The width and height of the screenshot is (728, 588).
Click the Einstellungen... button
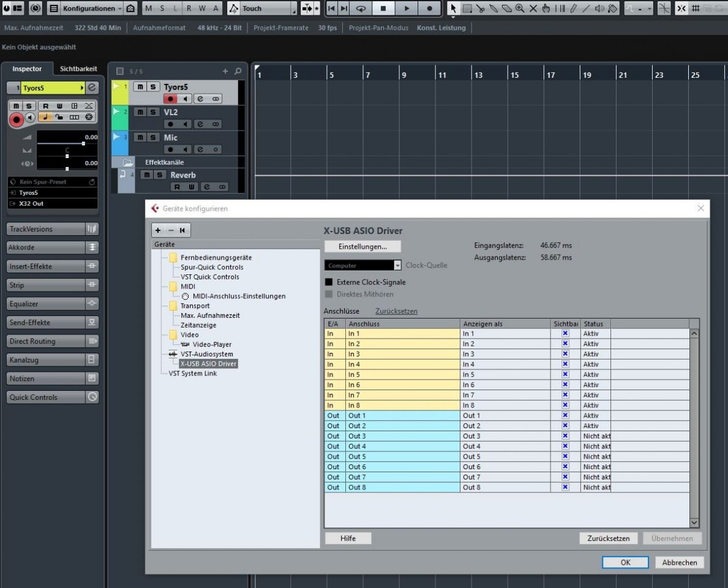pyautogui.click(x=362, y=246)
